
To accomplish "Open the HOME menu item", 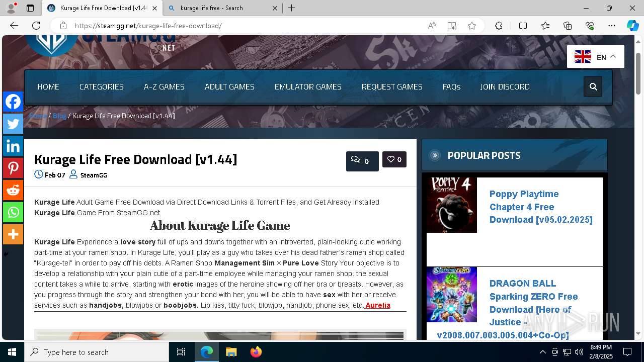I will click(48, 86).
